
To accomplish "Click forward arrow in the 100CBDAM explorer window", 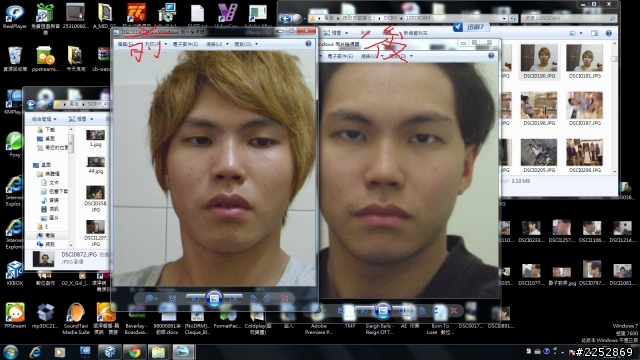I will (x=298, y=18).
